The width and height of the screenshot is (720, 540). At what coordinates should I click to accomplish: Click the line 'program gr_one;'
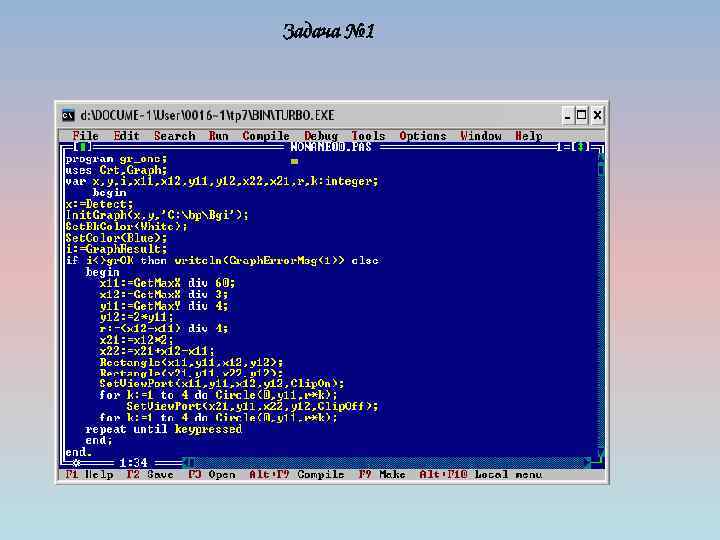coord(116,159)
